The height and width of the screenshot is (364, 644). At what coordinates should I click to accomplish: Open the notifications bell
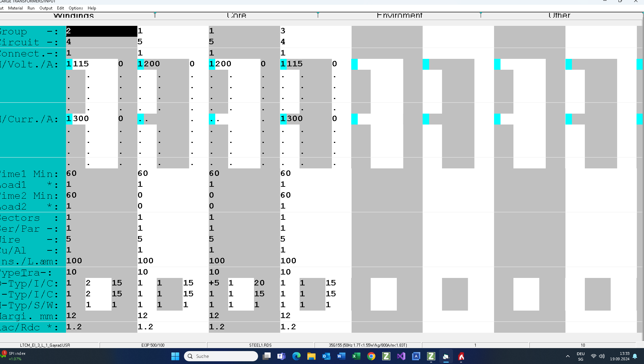tap(635, 356)
